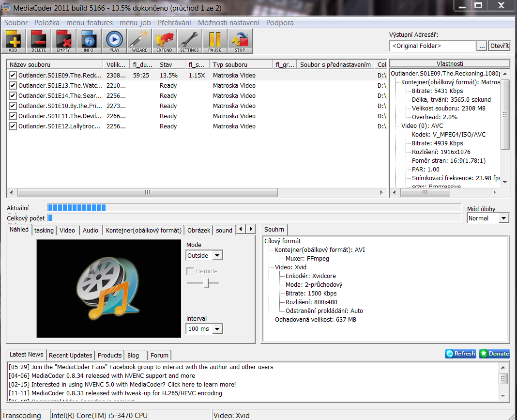This screenshot has height=420, width=517.
Task: Open the menu_features menu
Action: tap(90, 23)
